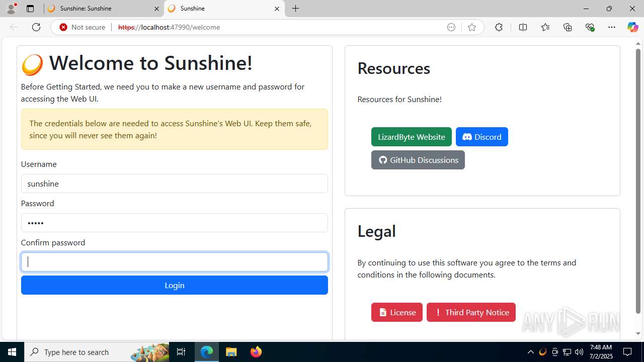Click the network tray icon
Viewport: 644px width, 362px height.
click(x=567, y=352)
